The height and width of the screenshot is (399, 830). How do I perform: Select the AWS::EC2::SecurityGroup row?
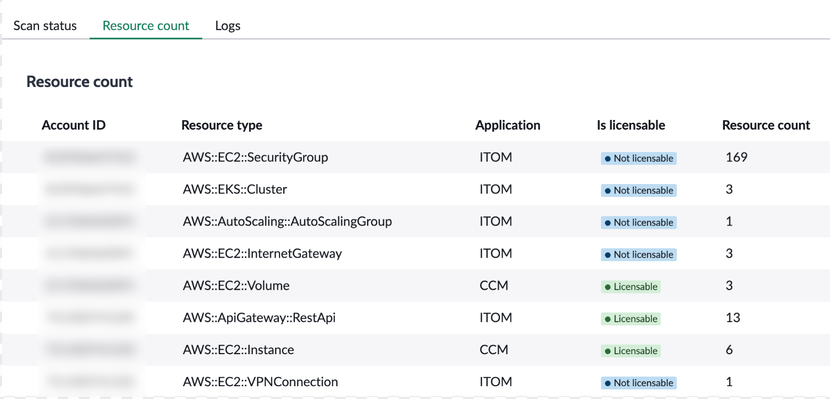[x=415, y=157]
